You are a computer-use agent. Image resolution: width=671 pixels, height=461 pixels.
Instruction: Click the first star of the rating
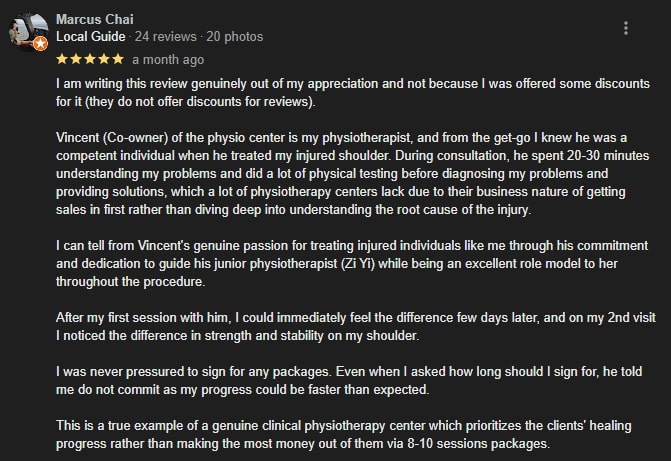coord(62,60)
